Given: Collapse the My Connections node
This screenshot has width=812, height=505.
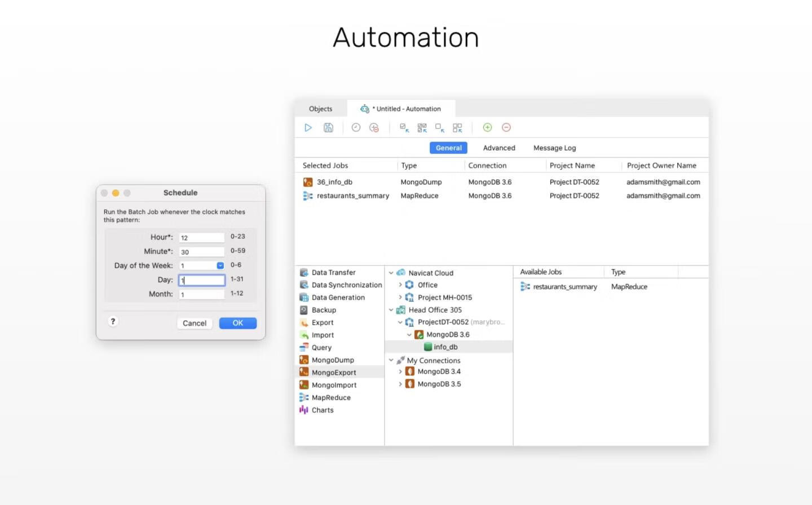Looking at the screenshot, I should pyautogui.click(x=391, y=360).
